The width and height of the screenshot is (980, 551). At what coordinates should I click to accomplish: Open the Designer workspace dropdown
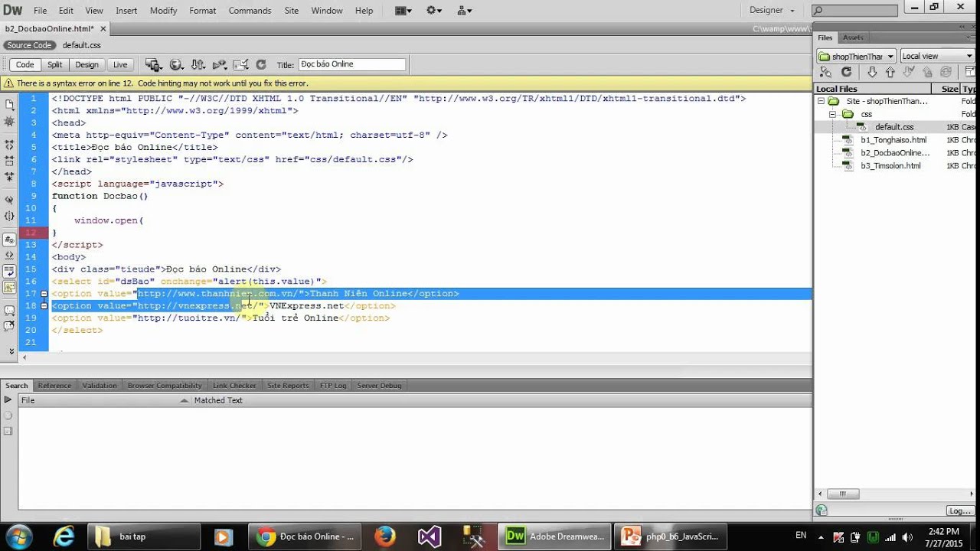[772, 11]
